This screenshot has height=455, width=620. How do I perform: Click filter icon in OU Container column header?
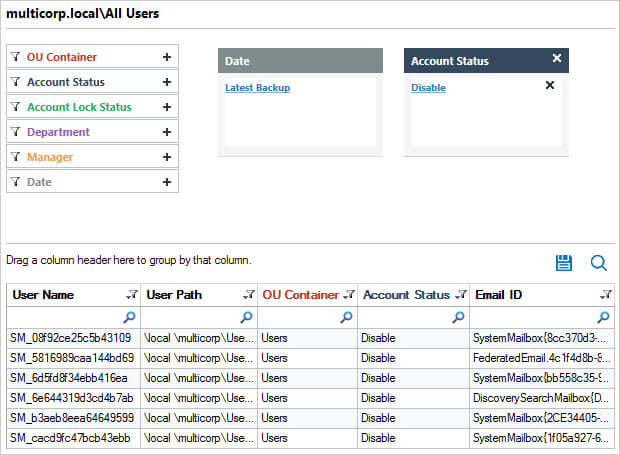pos(348,295)
